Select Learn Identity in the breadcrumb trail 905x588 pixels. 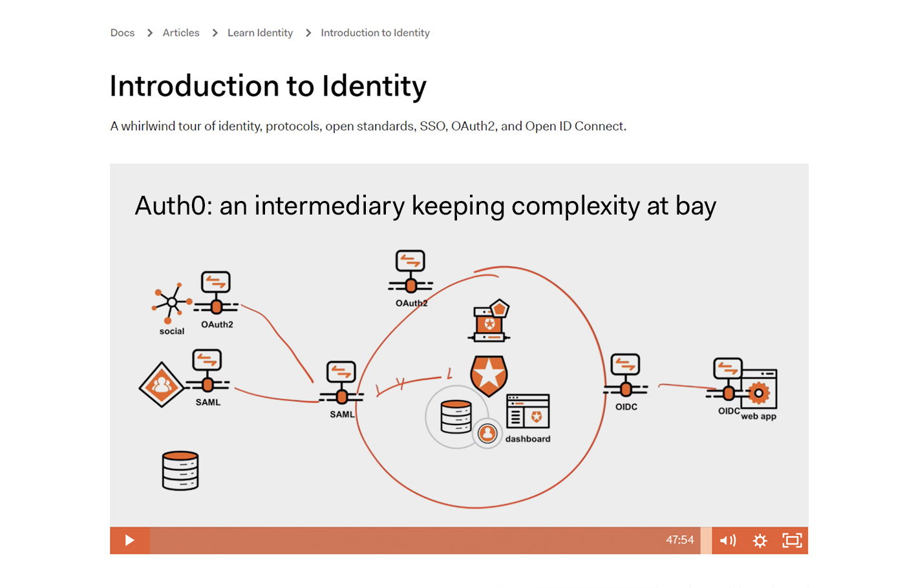[x=260, y=32]
